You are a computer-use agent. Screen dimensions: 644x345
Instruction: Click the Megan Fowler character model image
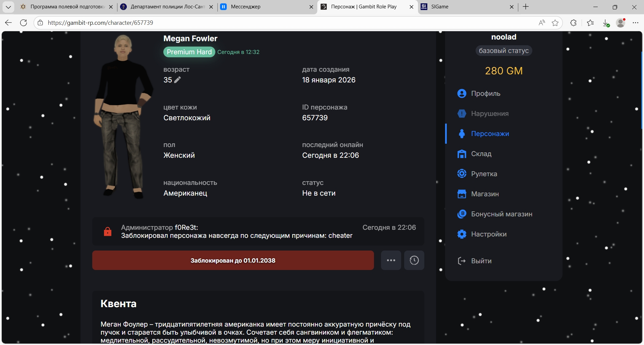pos(123,117)
